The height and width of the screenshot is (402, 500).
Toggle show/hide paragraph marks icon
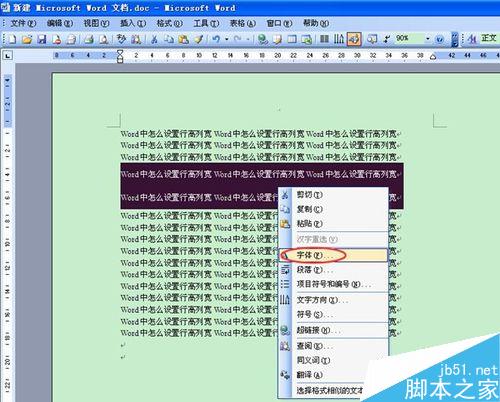point(386,39)
